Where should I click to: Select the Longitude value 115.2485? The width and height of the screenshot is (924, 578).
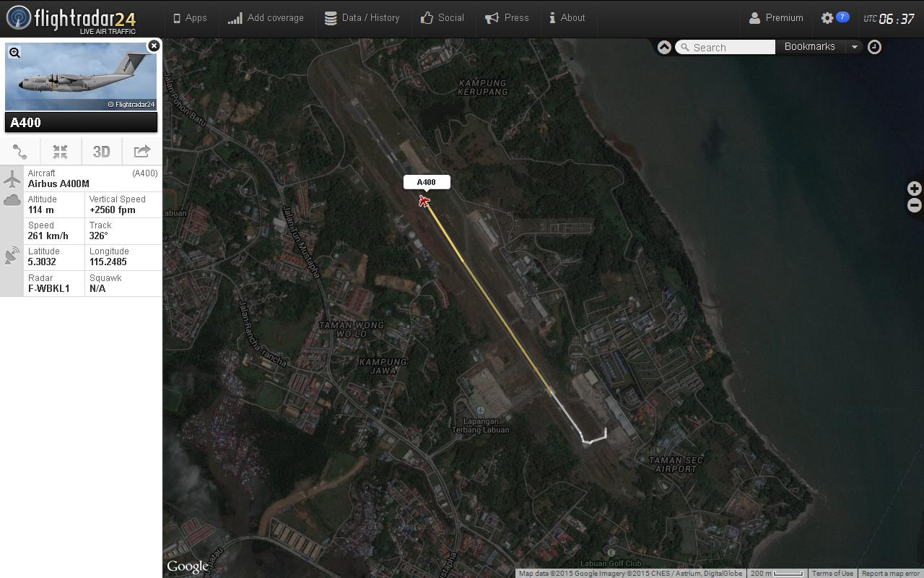[108, 262]
